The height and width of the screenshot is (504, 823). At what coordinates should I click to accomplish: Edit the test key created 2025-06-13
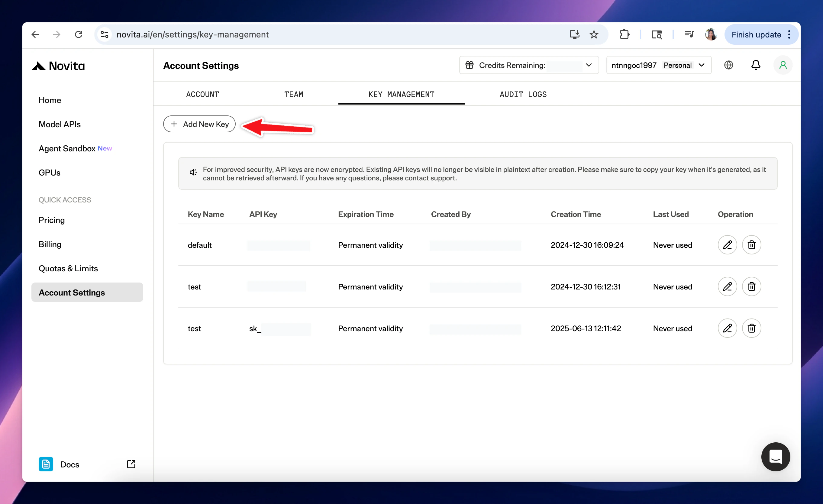click(x=727, y=328)
